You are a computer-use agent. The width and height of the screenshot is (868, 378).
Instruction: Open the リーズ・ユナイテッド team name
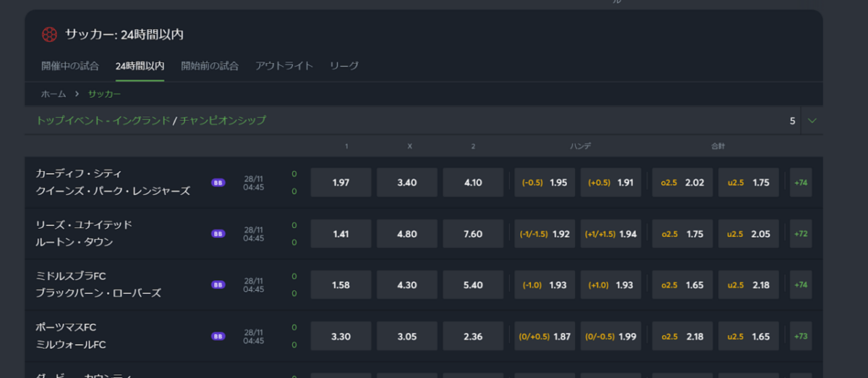pyautogui.click(x=84, y=225)
